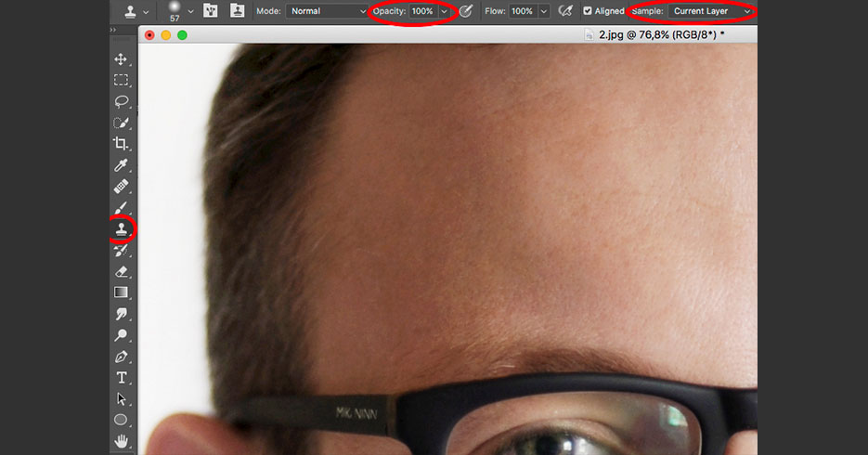Screen dimensions: 868x455
Task: Select the Eraser tool
Action: click(x=121, y=271)
